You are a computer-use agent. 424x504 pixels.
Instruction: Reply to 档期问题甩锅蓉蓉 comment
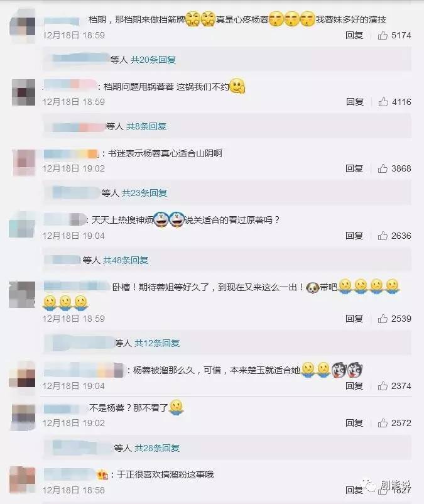pyautogui.click(x=355, y=102)
